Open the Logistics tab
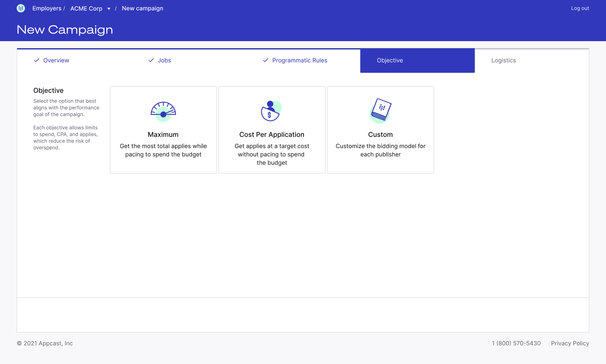Image resolution: width=606 pixels, height=364 pixels. point(503,60)
